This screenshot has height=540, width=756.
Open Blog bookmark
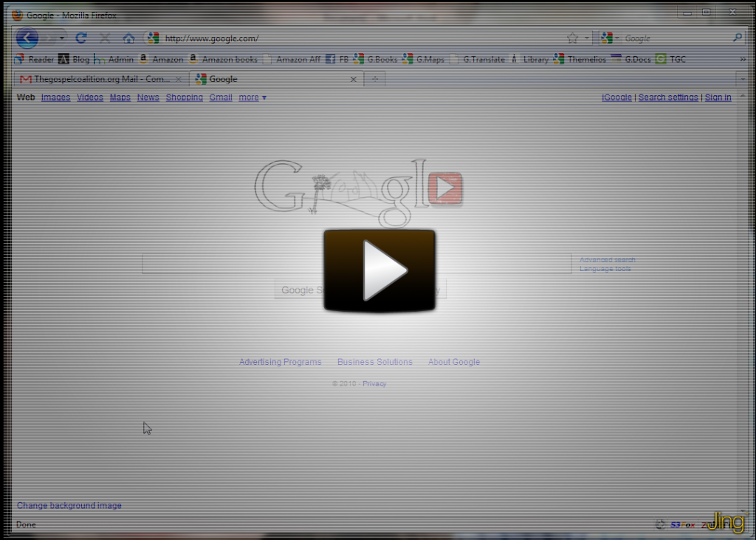75,59
